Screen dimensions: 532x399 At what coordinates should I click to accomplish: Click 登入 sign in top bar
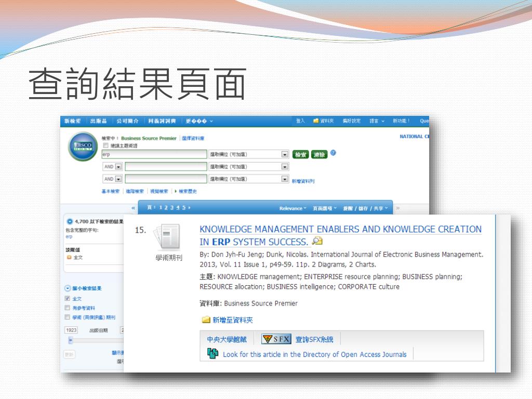tap(300, 121)
